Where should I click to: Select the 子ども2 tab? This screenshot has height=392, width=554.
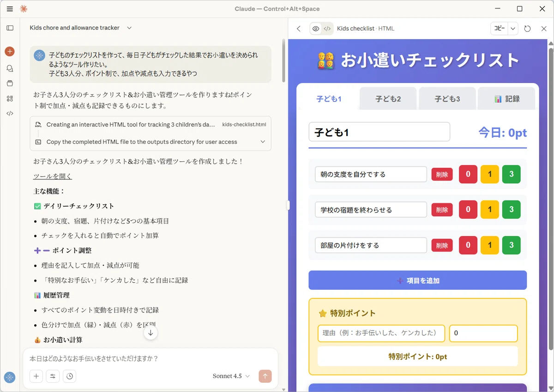(388, 99)
